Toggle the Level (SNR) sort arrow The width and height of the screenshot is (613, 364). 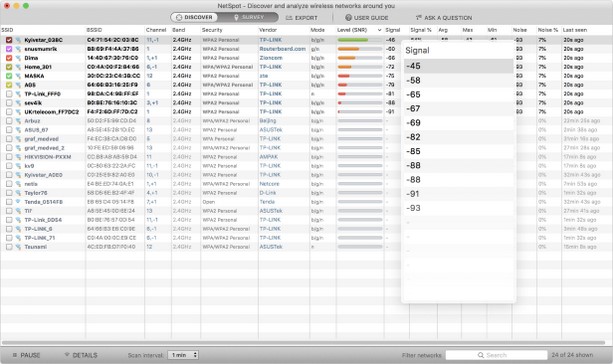click(x=379, y=30)
